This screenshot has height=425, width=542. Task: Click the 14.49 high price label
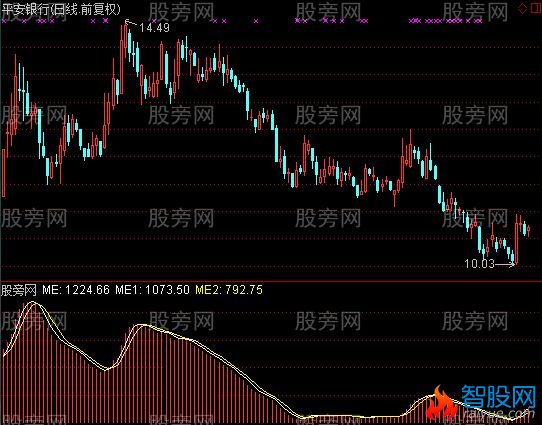(154, 28)
